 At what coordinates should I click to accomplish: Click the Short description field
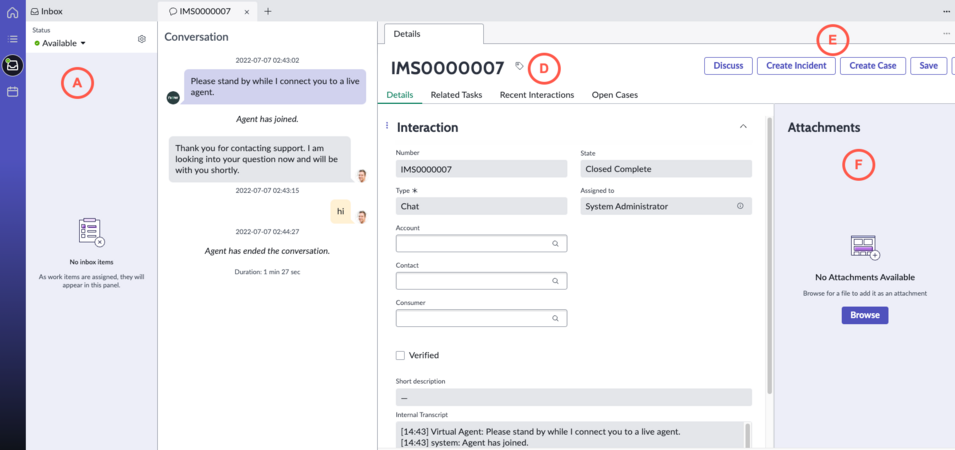tap(574, 397)
